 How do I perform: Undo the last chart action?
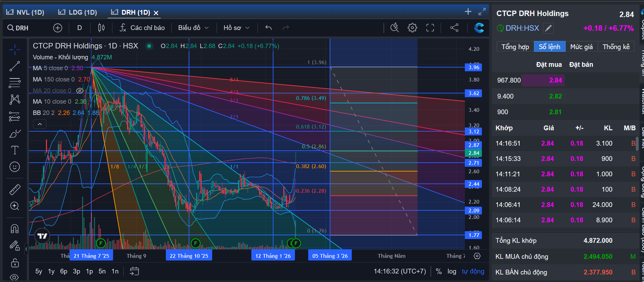268,28
